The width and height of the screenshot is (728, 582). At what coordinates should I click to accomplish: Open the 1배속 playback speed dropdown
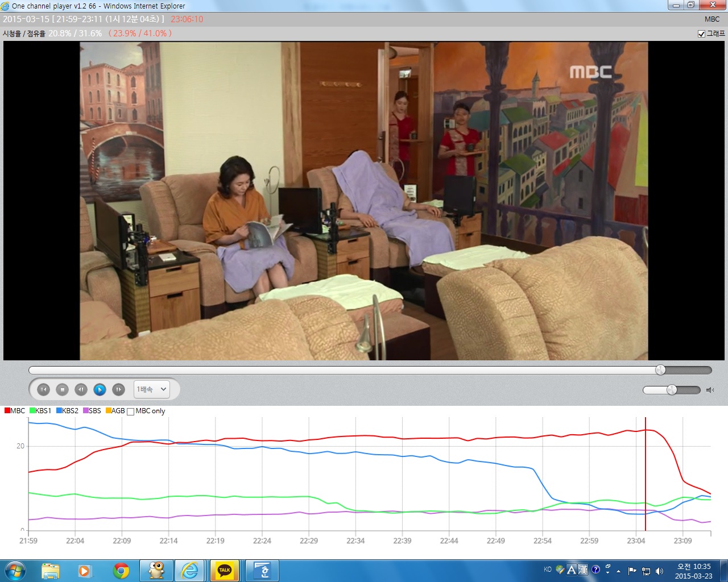pos(152,389)
